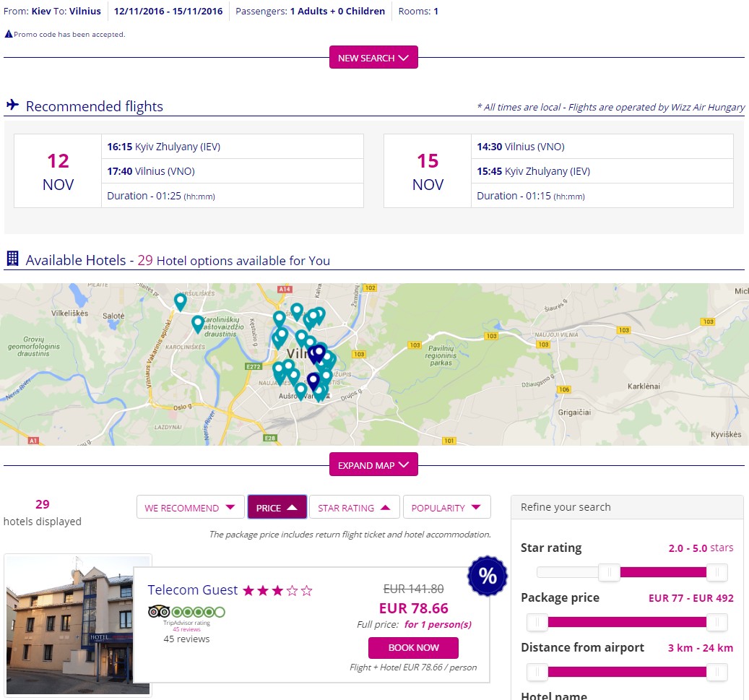Image resolution: width=749 pixels, height=700 pixels.
Task: Click the green TripAdvisor rating circles
Action: coord(198,612)
